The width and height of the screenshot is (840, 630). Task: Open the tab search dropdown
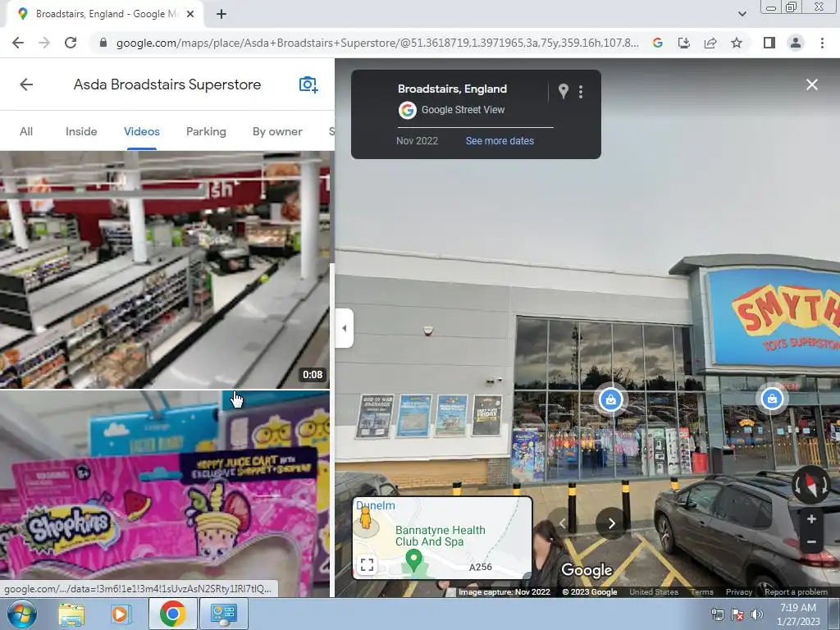742,14
